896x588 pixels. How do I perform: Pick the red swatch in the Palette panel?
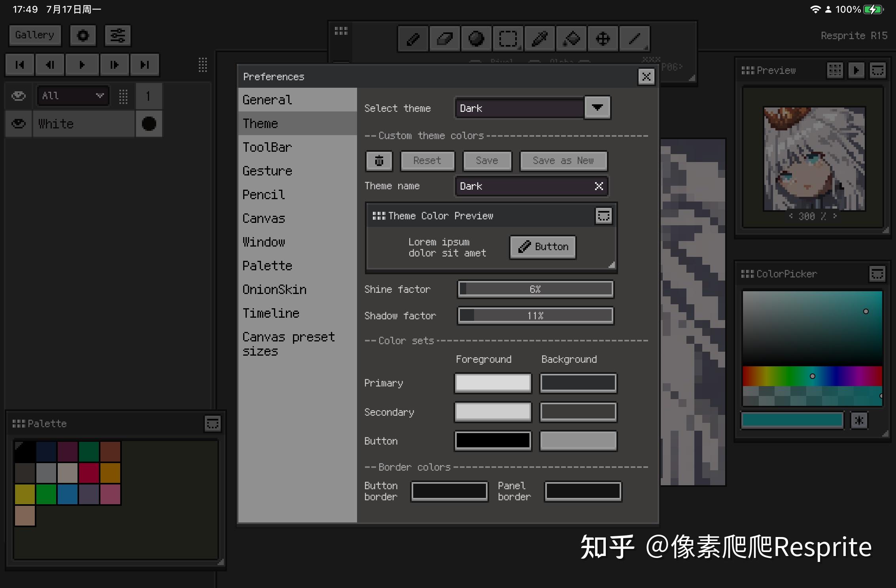click(x=89, y=473)
